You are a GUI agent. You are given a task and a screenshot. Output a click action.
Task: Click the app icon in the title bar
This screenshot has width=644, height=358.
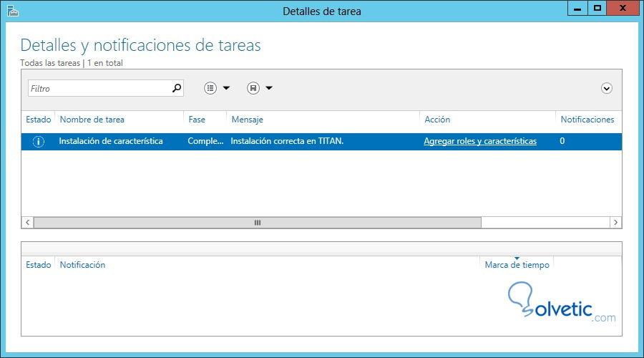tap(12, 11)
